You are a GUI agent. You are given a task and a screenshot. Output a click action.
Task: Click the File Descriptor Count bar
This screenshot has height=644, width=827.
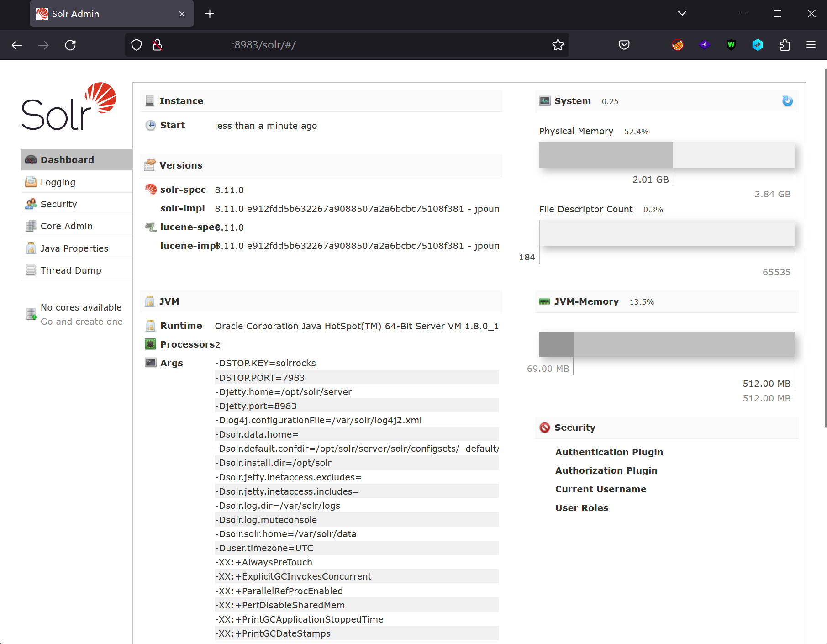click(x=667, y=233)
